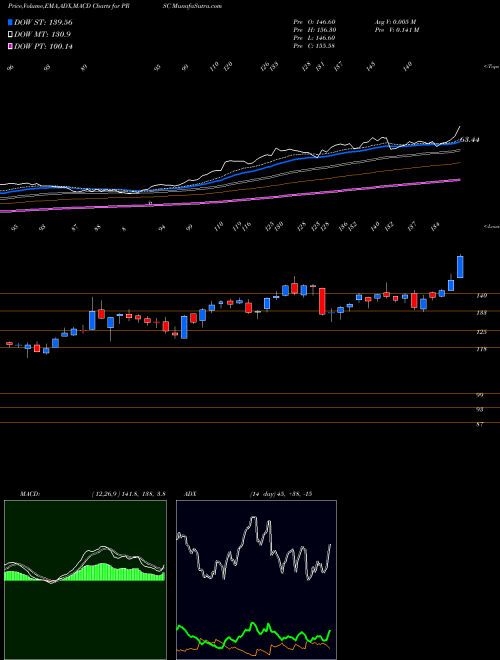
Task: Click the magenta DOW PT legend swatch
Action: (10, 46)
